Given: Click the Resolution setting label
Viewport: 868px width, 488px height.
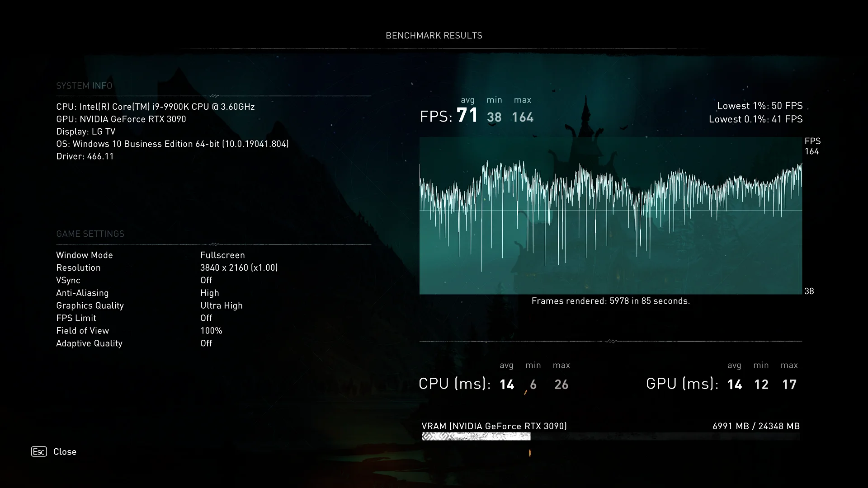Looking at the screenshot, I should coord(78,268).
